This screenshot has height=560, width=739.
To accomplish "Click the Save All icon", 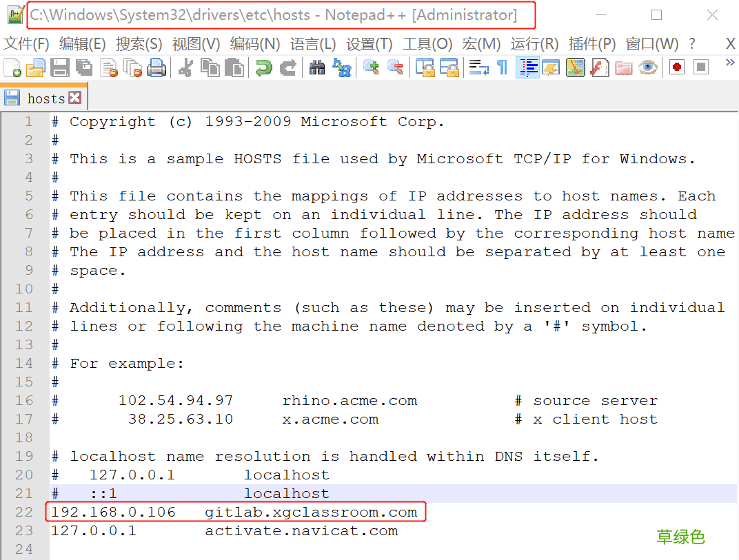I will click(x=84, y=68).
